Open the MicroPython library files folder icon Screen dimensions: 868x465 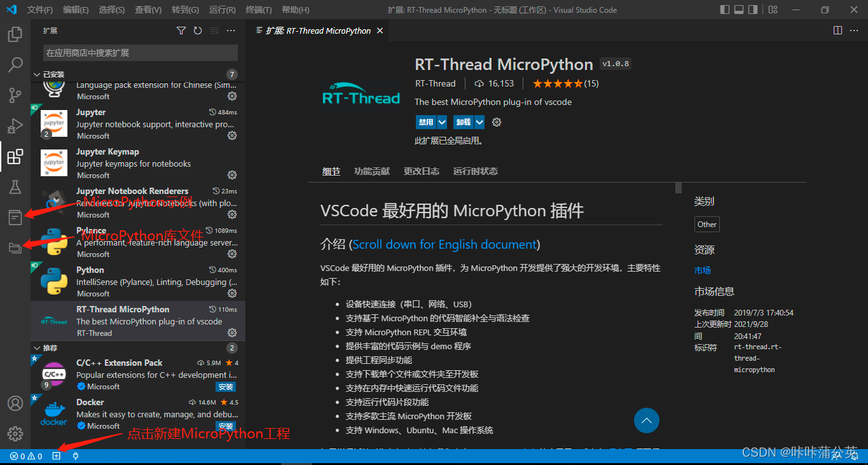point(15,248)
